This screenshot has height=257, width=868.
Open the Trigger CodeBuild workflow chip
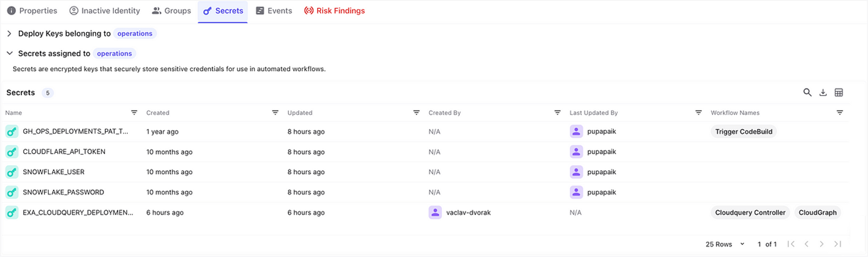tap(744, 132)
